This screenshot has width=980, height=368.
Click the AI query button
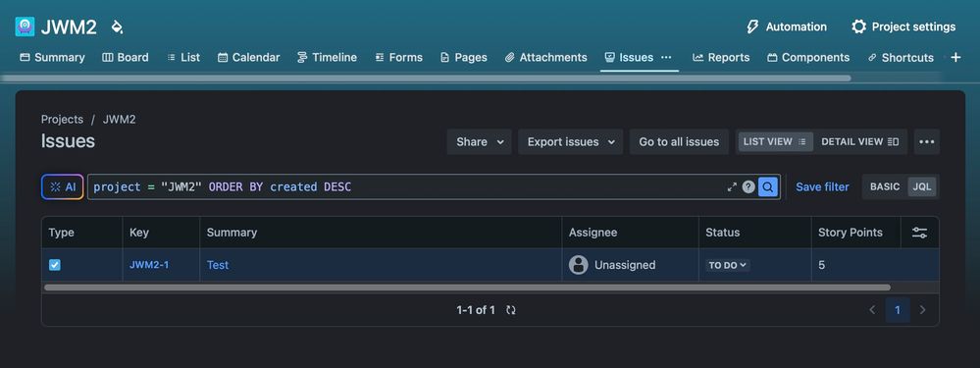(x=63, y=186)
